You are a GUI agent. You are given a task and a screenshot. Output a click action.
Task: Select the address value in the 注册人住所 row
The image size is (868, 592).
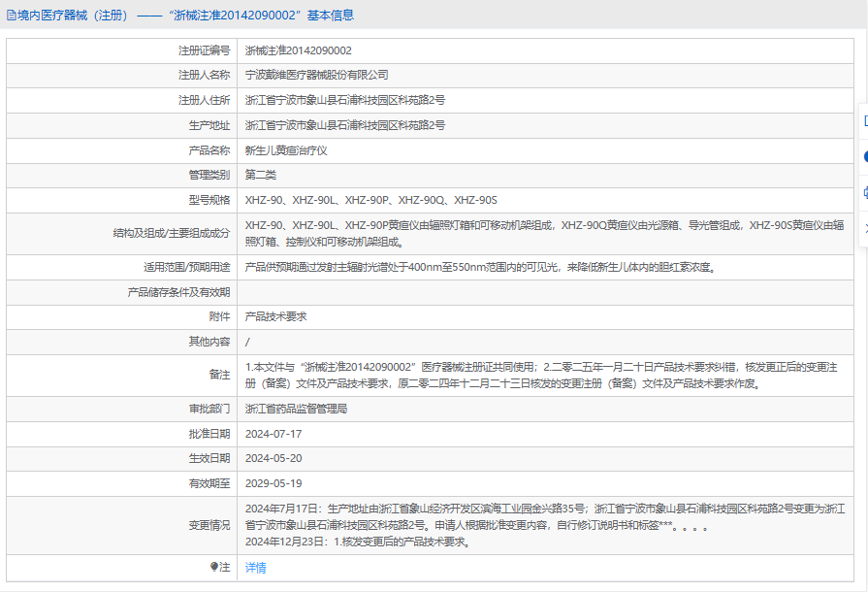(345, 100)
